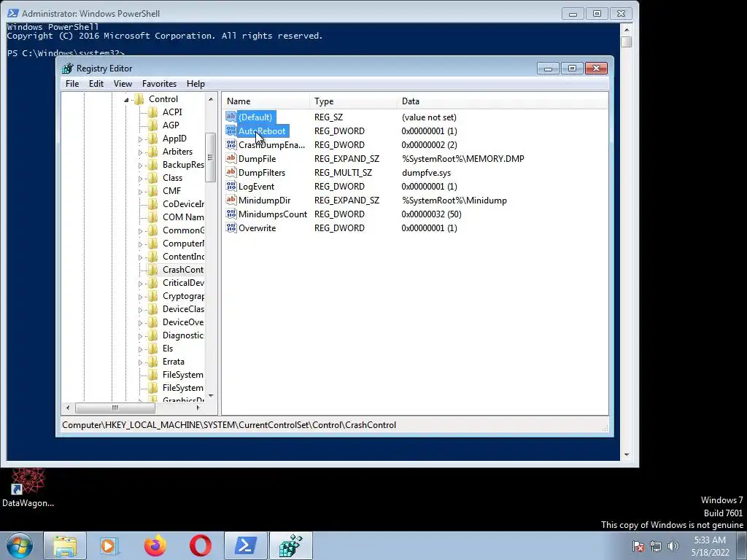Click the %SystemRoot%\MEMORY.DMP data cell
This screenshot has height=560, width=747.
click(x=463, y=158)
